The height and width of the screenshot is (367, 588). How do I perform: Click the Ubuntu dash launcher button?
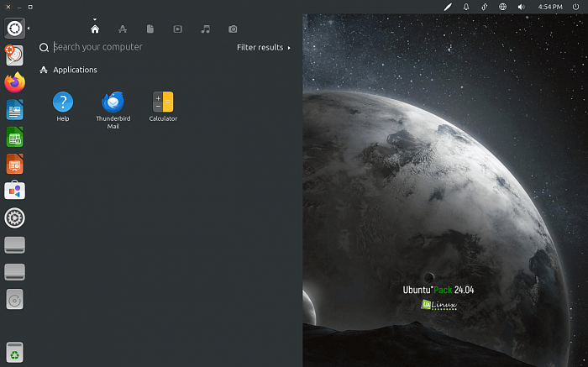[14, 28]
